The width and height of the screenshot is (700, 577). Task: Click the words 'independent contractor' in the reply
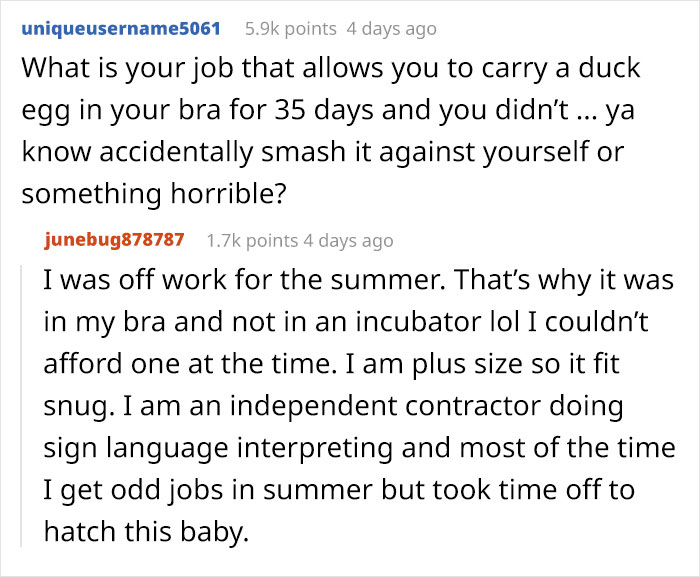coord(385,406)
